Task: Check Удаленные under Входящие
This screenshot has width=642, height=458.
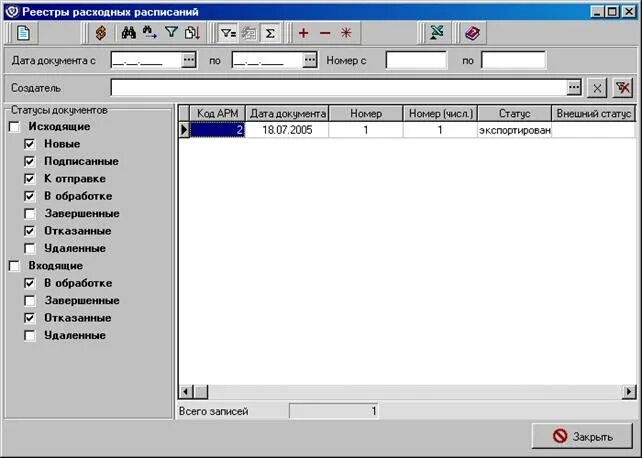Action: pyautogui.click(x=29, y=336)
